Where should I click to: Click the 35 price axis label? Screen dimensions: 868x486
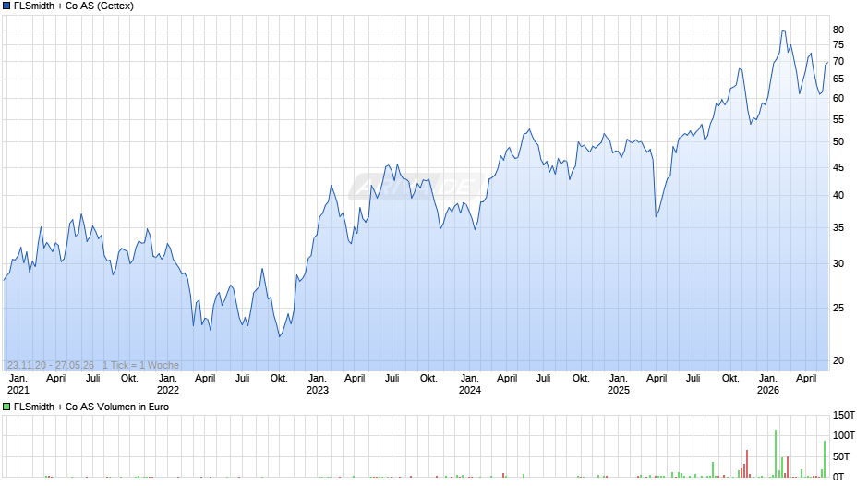click(x=838, y=228)
